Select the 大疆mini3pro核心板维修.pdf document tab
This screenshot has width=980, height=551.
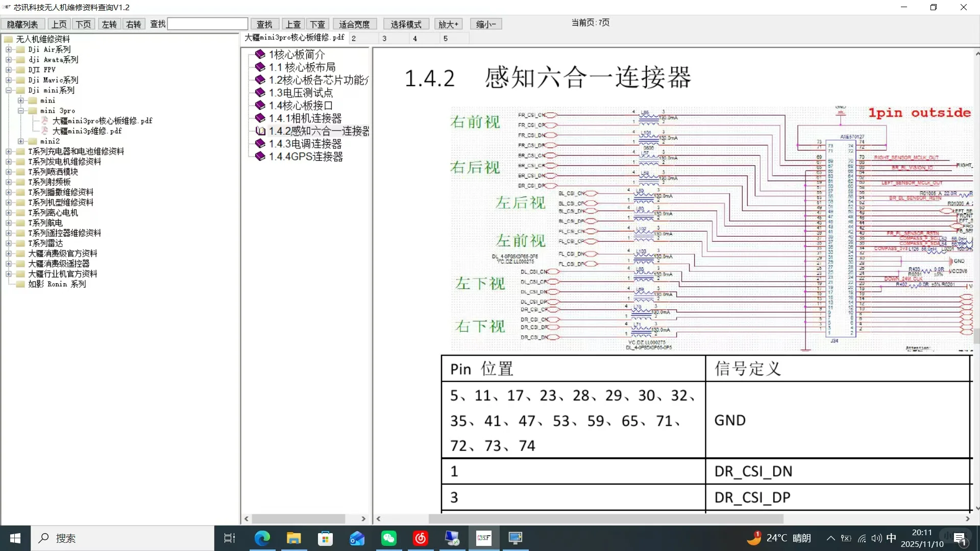click(293, 37)
